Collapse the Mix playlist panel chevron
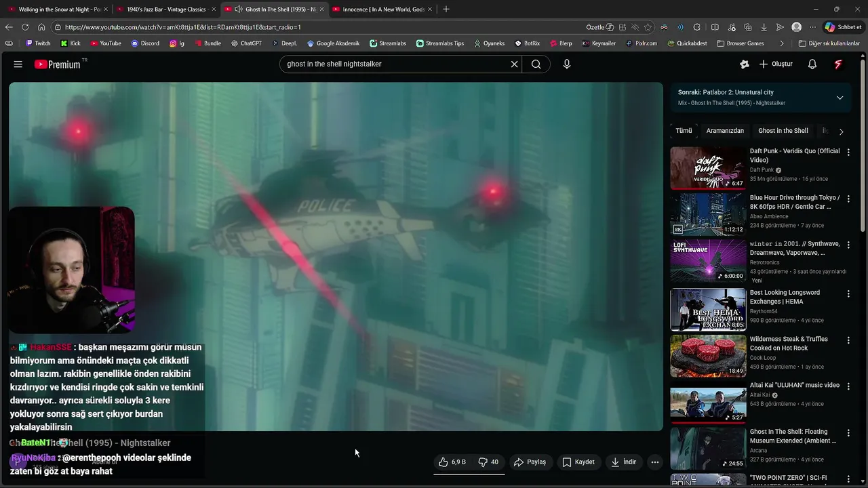Screen dimensions: 868x488 point(840,98)
